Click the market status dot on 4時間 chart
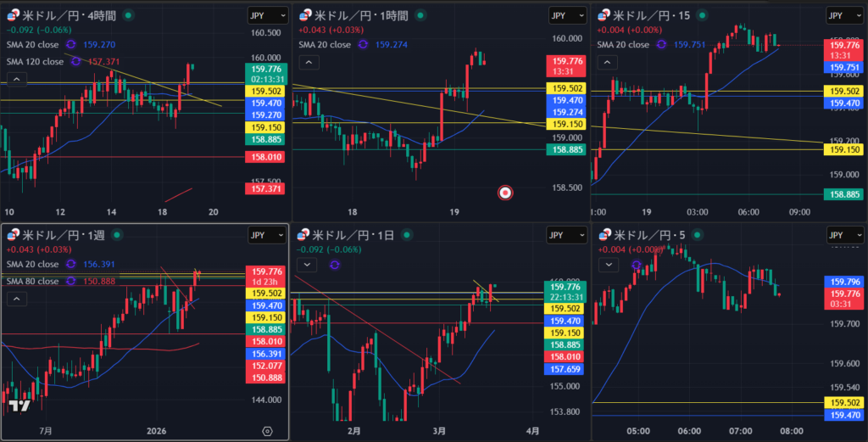868x442 pixels. point(128,15)
